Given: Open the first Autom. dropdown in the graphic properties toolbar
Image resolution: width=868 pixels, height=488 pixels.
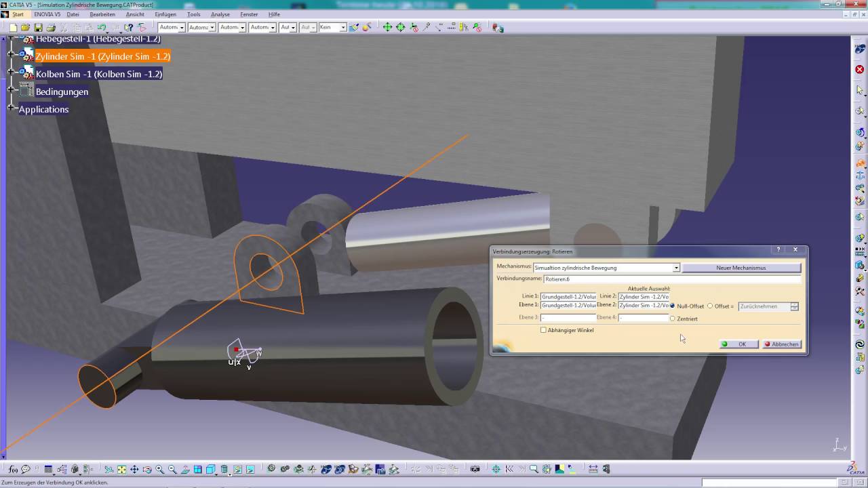Looking at the screenshot, I should 182,28.
